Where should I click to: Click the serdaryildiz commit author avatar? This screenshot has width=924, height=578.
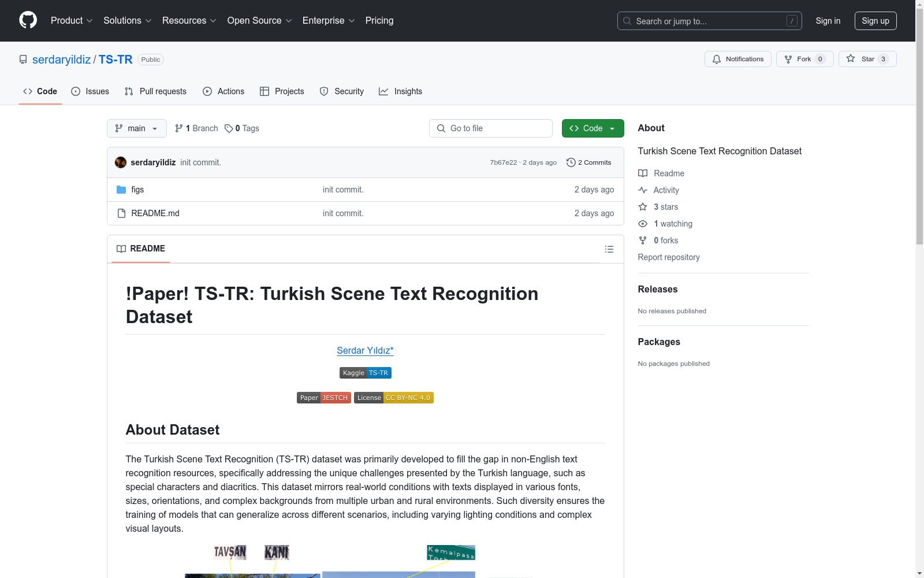click(x=121, y=162)
